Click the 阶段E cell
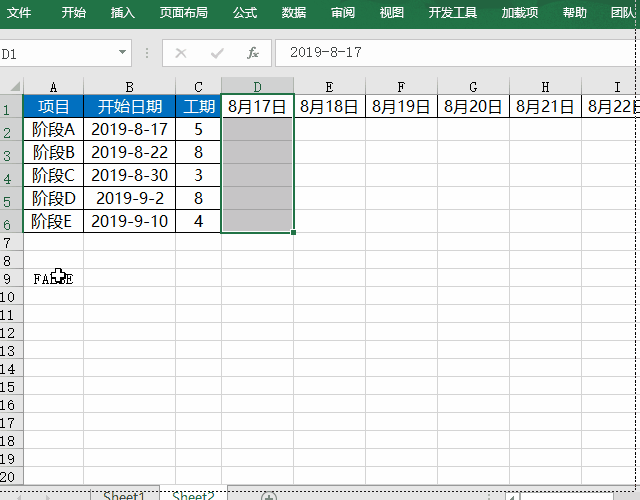This screenshot has height=500, width=640. [53, 221]
